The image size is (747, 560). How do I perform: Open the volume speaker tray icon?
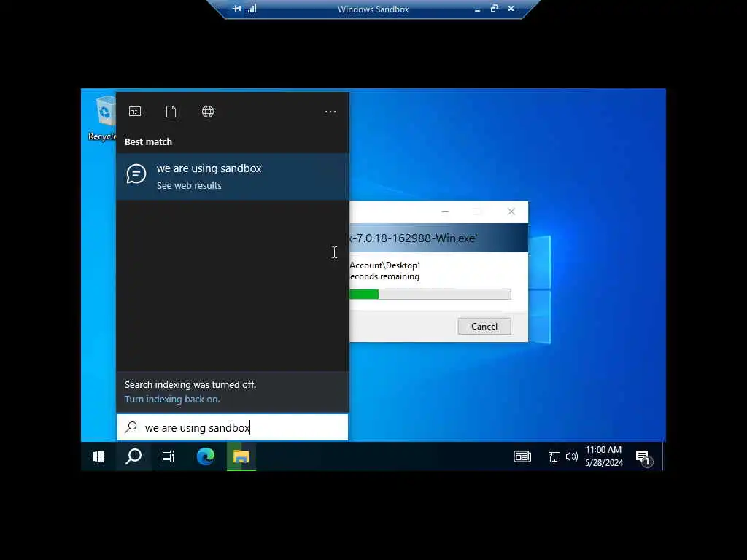(571, 456)
